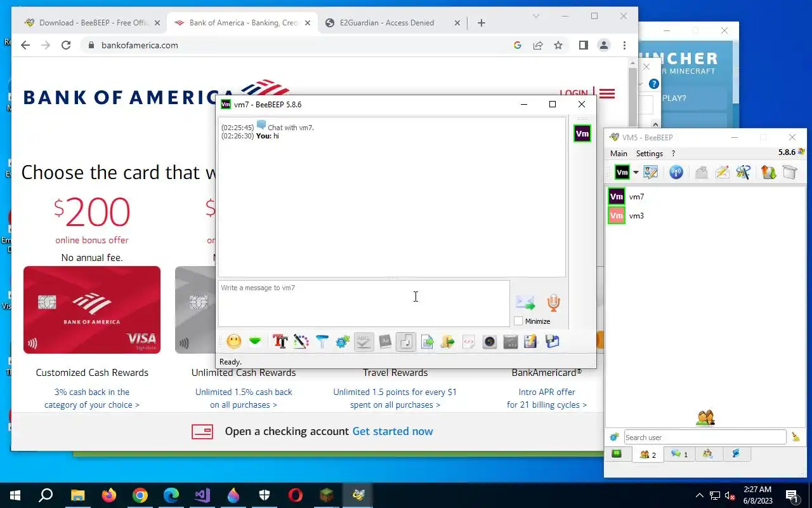Open chat settings blue gear icon
This screenshot has width=812, height=508.
click(343, 342)
